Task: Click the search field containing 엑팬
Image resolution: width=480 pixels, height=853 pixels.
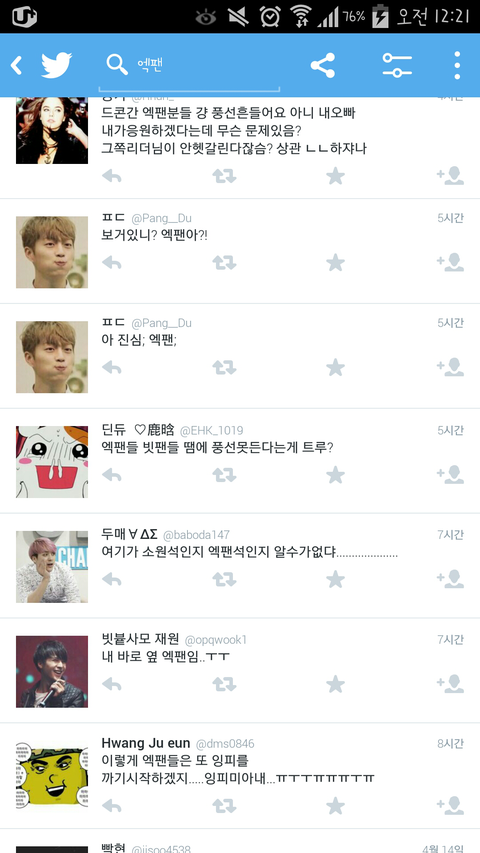Action: [189, 68]
